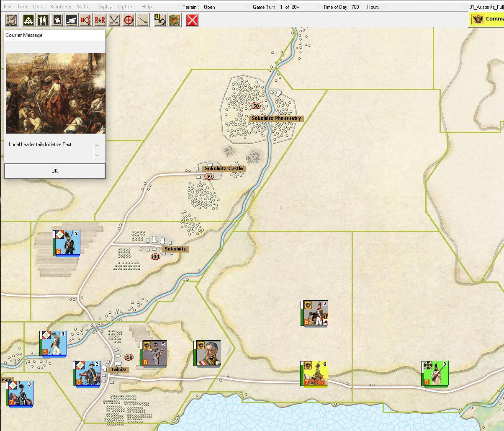Click OK on the Courier Message dialog

pos(54,170)
